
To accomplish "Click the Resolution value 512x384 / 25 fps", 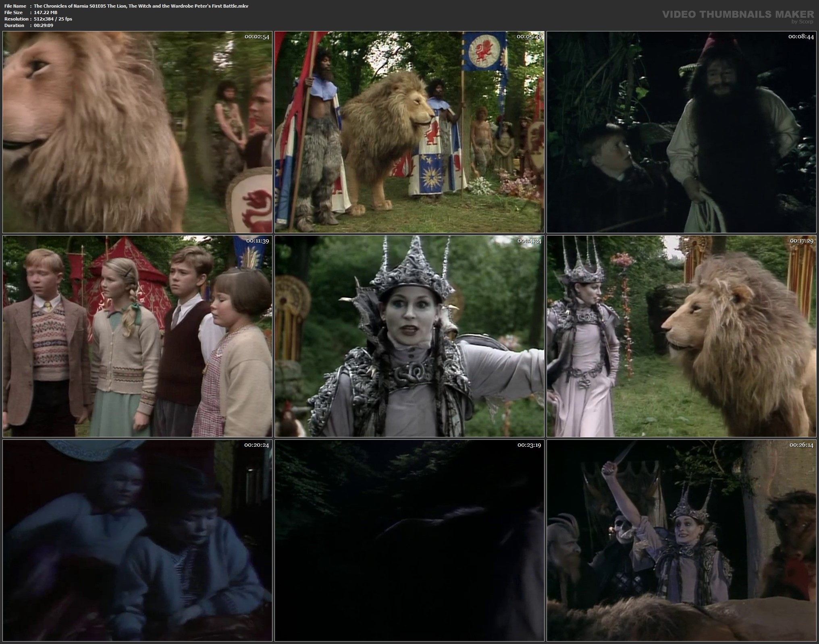I will pos(53,19).
